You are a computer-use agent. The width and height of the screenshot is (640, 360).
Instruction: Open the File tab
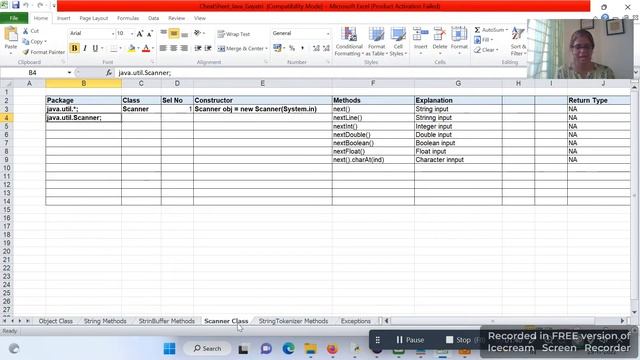click(x=14, y=18)
